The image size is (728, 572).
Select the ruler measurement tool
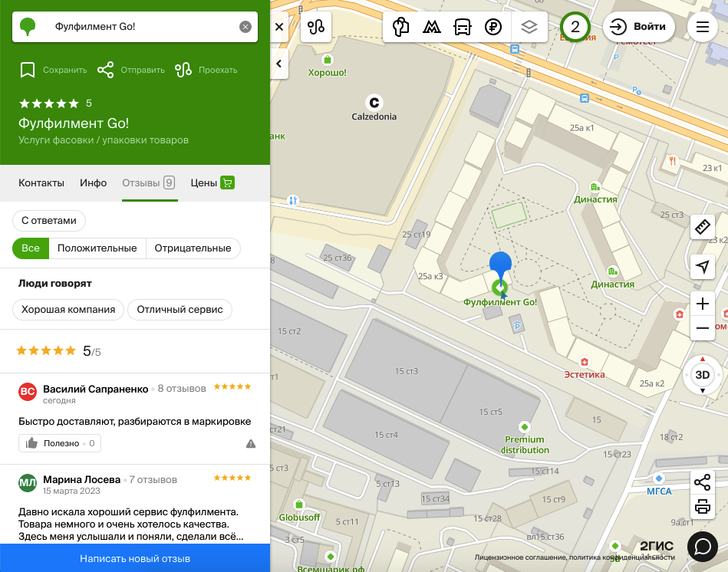[703, 227]
